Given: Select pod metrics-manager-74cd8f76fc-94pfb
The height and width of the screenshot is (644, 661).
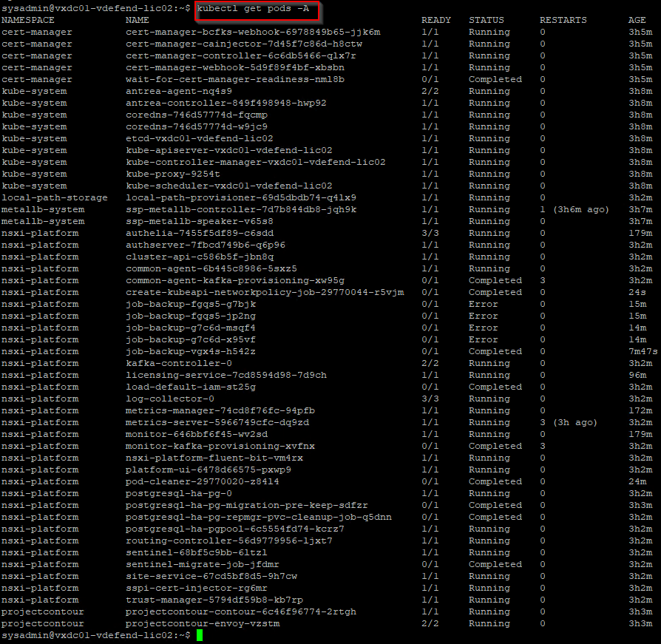Looking at the screenshot, I should (220, 410).
